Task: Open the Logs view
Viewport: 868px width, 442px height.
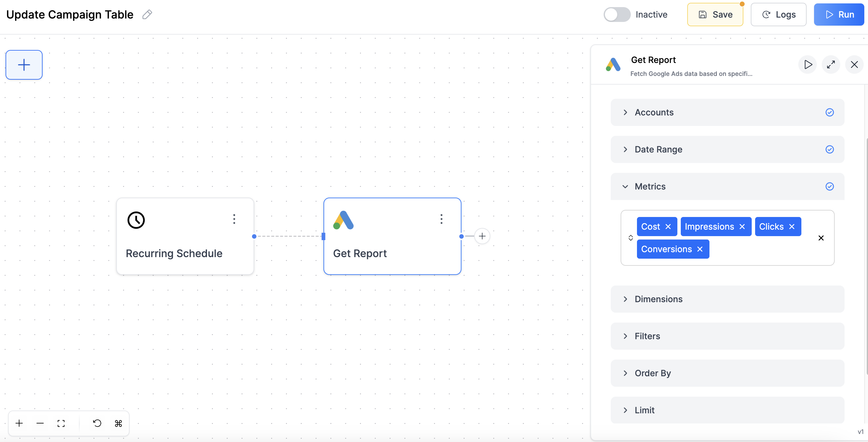Action: pos(778,15)
